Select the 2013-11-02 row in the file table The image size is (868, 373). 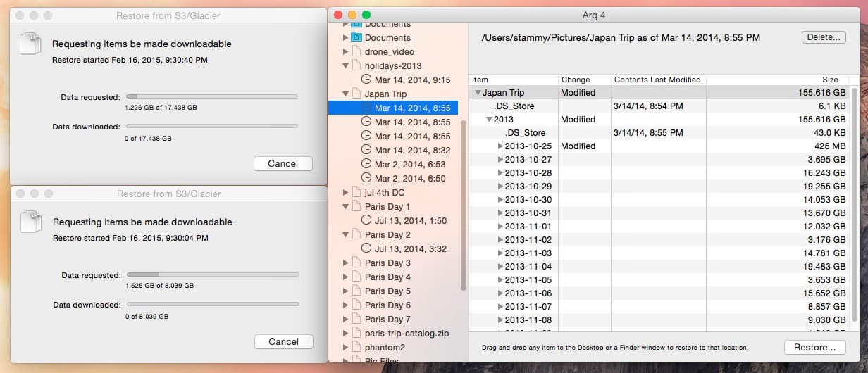tap(659, 239)
